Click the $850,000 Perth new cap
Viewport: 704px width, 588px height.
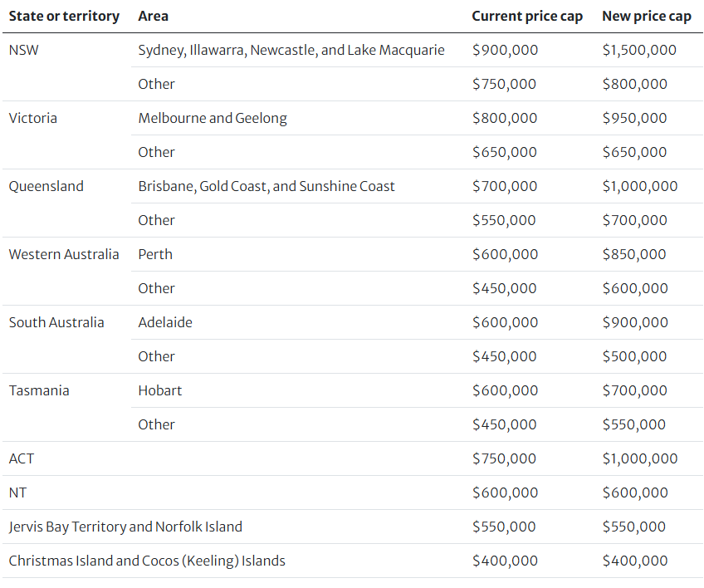point(634,254)
